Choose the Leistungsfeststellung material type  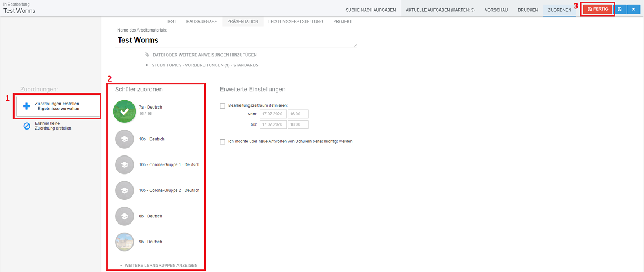296,21
